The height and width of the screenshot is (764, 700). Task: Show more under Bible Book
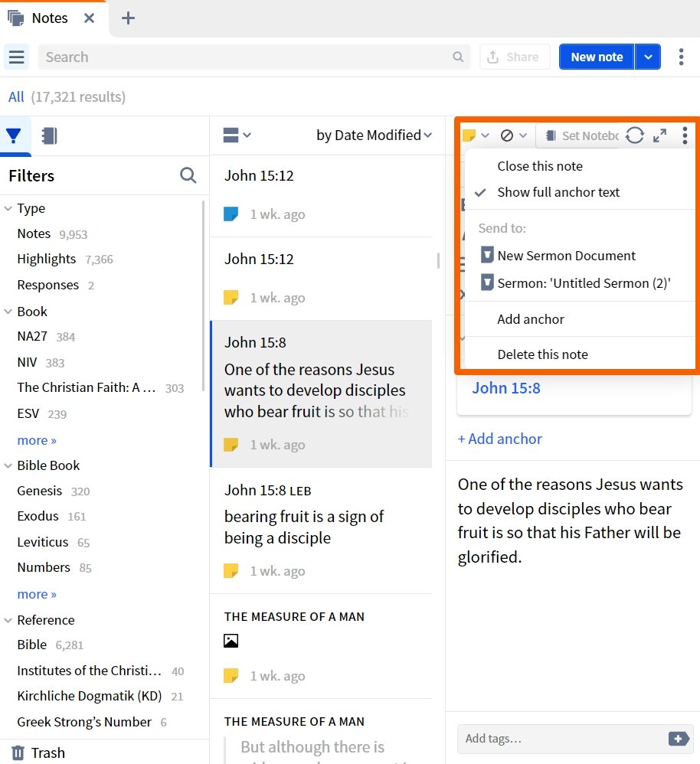point(37,595)
